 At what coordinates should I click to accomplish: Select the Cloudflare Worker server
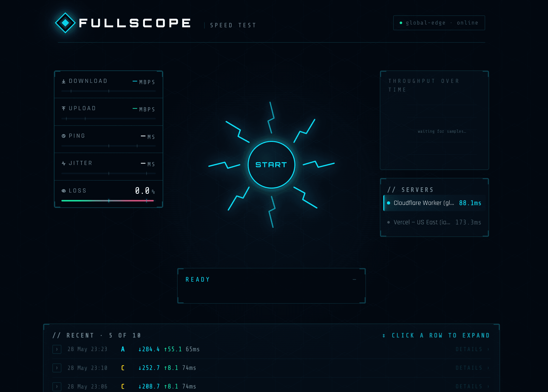(434, 203)
